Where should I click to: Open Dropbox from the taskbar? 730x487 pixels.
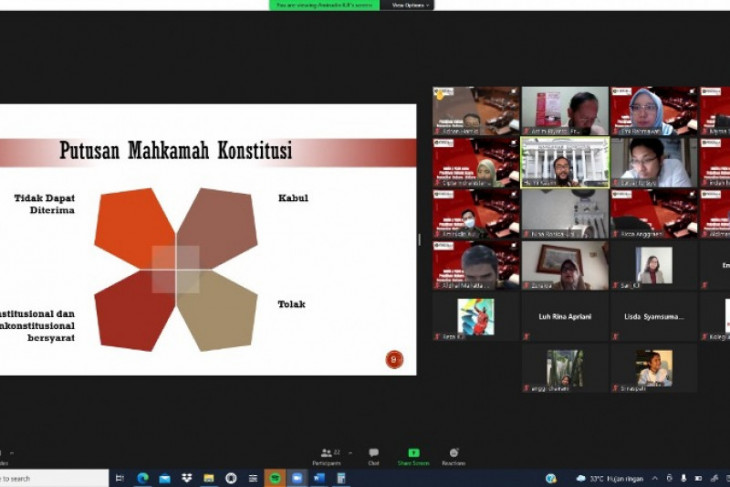point(187,478)
